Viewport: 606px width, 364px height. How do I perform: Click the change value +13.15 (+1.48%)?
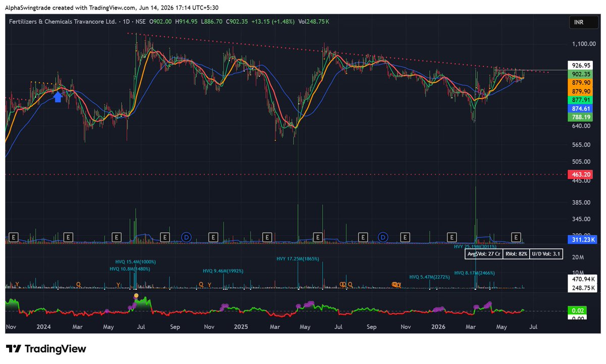pyautogui.click(x=274, y=22)
